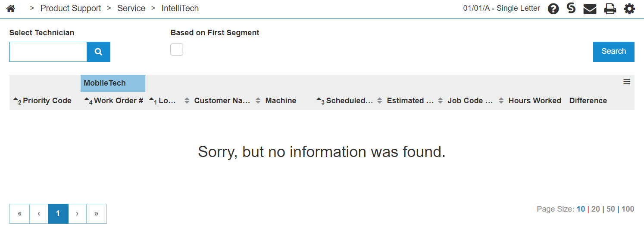Click the S logo icon in header
644x234 pixels.
pyautogui.click(x=571, y=8)
